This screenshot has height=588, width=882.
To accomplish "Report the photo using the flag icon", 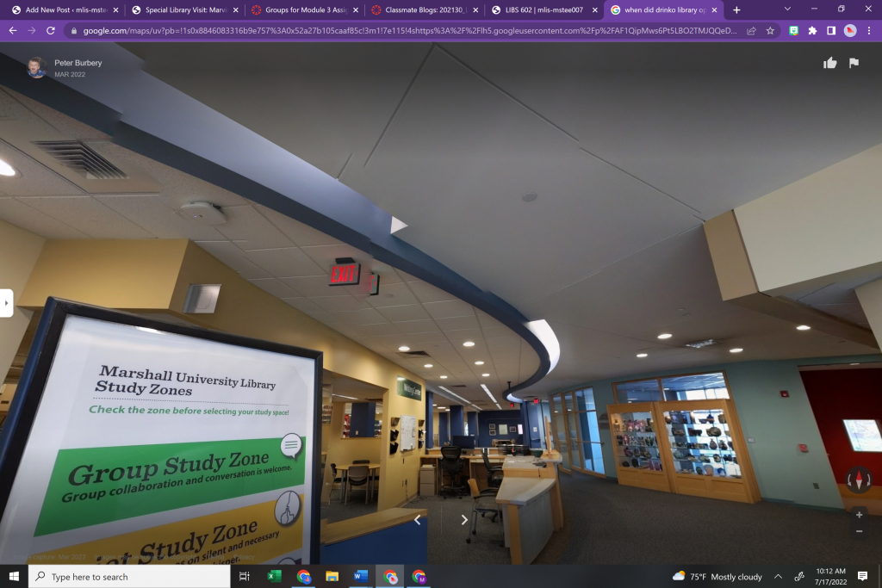I will point(854,63).
